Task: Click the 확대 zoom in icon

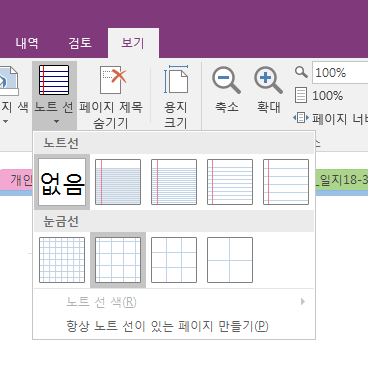Action: click(x=268, y=81)
